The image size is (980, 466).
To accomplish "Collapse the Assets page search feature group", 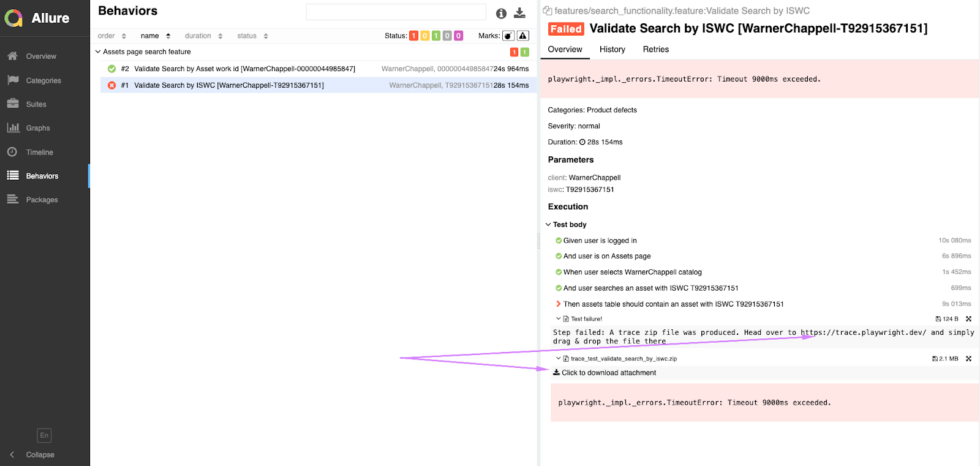I will coord(98,52).
